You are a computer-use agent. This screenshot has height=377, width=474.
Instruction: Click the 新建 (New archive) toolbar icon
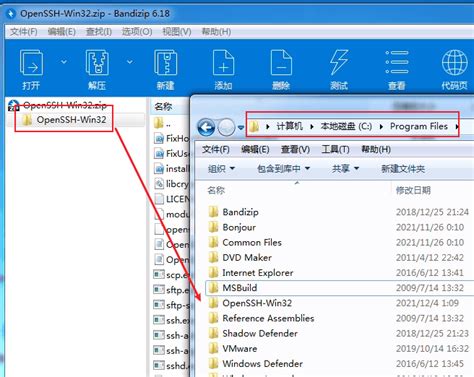[165, 62]
